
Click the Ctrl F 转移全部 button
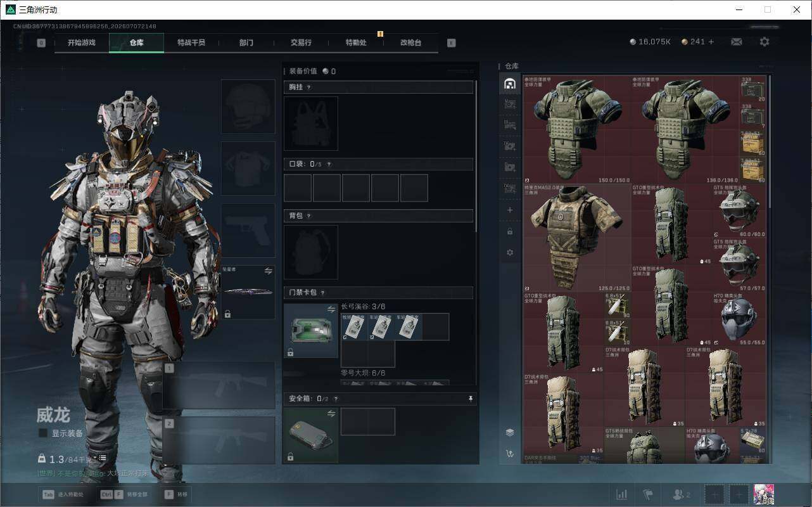(x=124, y=494)
